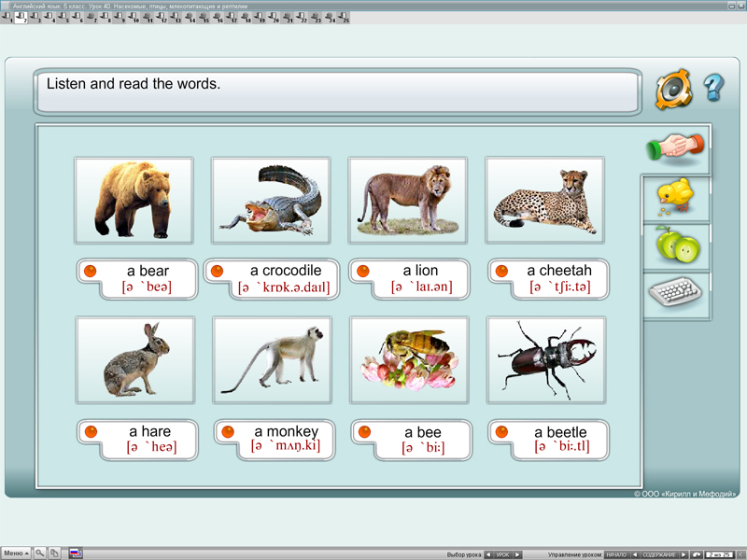Go to slide 23 in top strip

[315, 17]
